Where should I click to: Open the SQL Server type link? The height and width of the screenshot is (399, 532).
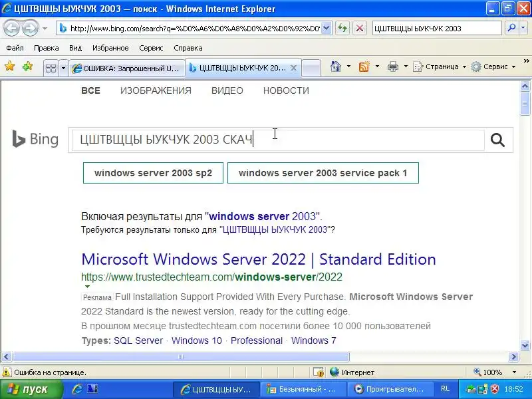138,340
